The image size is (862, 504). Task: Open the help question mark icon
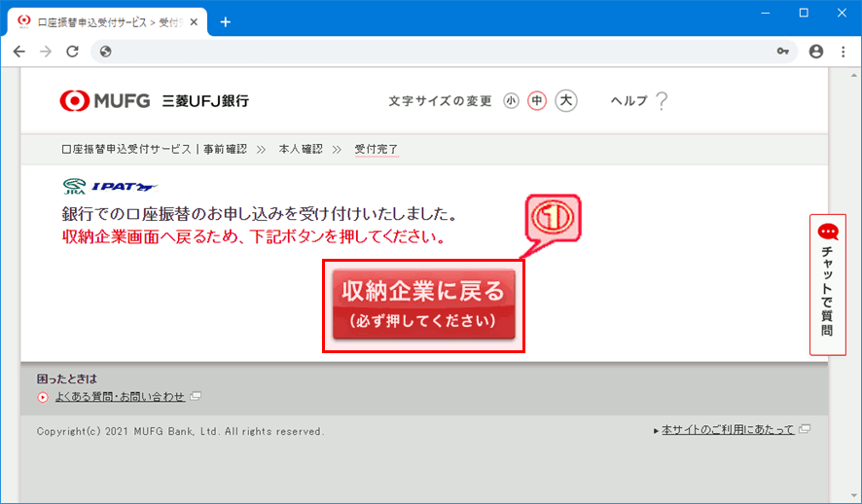[x=662, y=100]
